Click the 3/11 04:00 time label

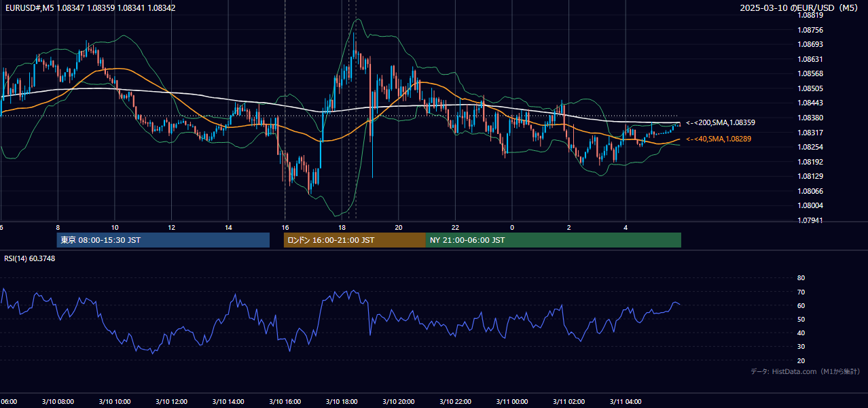point(626,402)
